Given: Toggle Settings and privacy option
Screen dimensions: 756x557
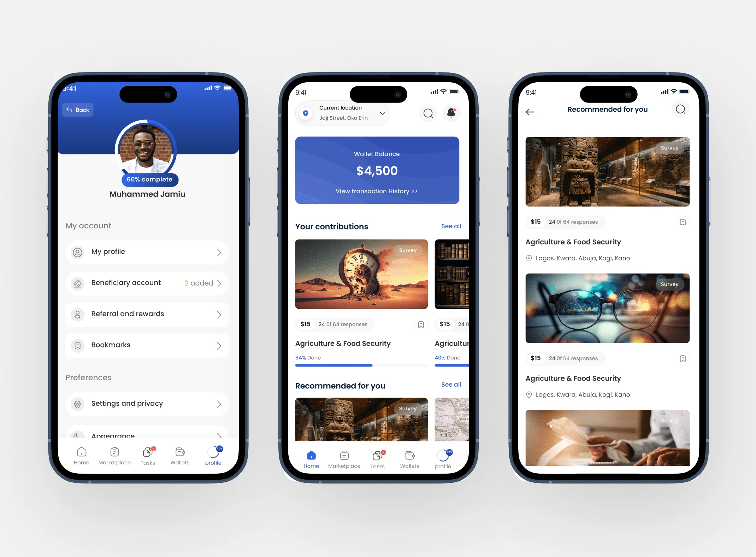Looking at the screenshot, I should click(146, 403).
